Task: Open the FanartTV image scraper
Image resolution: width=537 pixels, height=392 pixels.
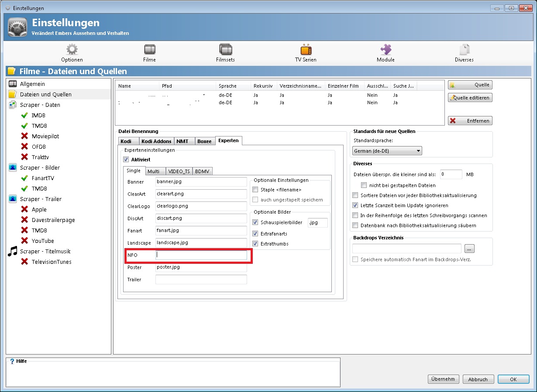Action: (43, 178)
